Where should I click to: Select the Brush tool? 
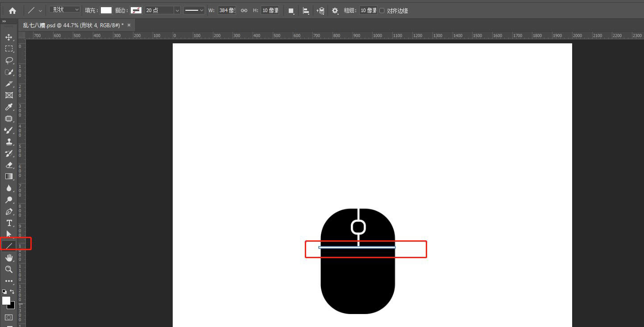coord(8,130)
